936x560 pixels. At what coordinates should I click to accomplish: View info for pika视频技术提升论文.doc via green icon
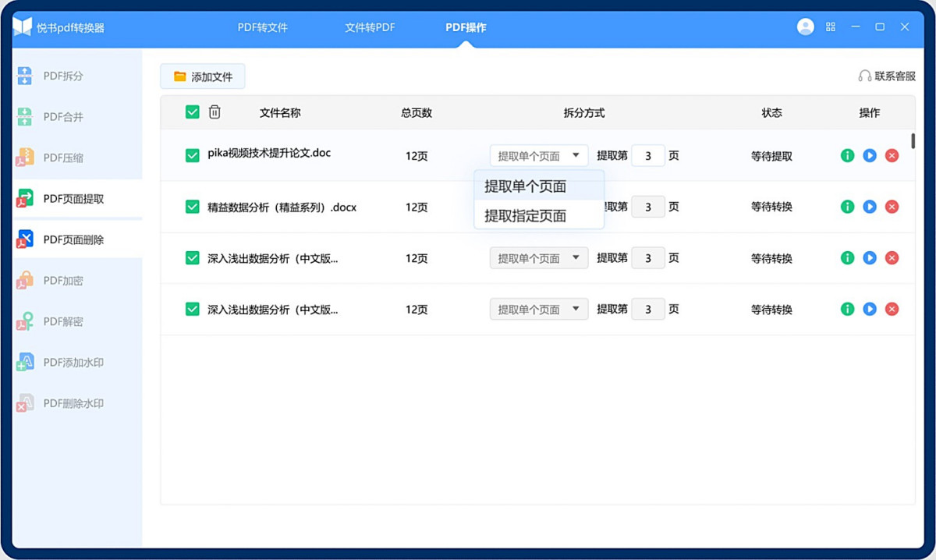[x=847, y=155]
